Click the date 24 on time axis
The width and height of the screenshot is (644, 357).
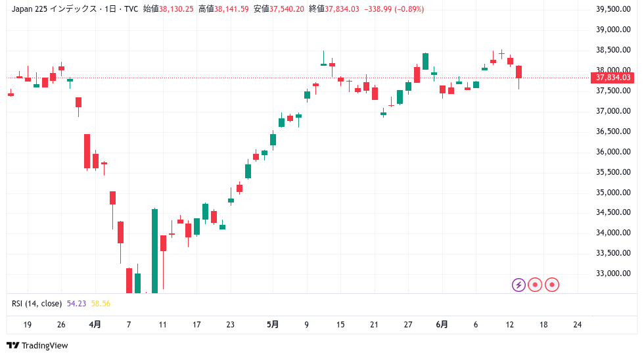[578, 325]
